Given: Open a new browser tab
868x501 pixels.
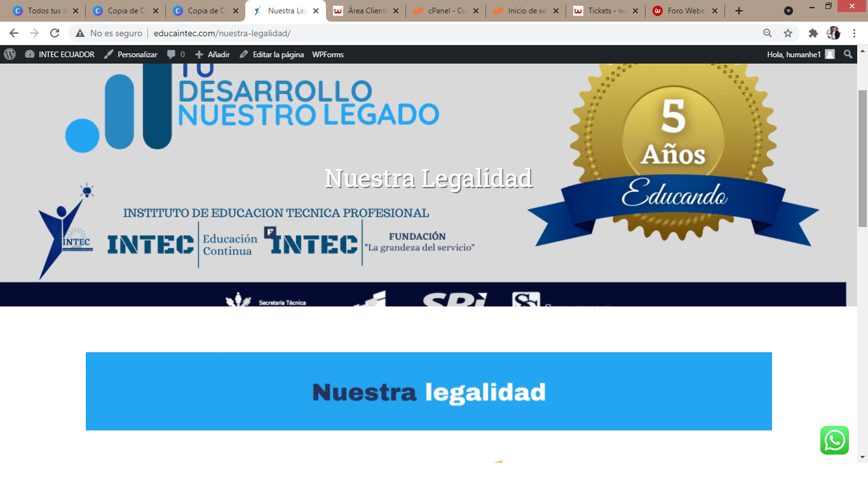Looking at the screenshot, I should (738, 11).
